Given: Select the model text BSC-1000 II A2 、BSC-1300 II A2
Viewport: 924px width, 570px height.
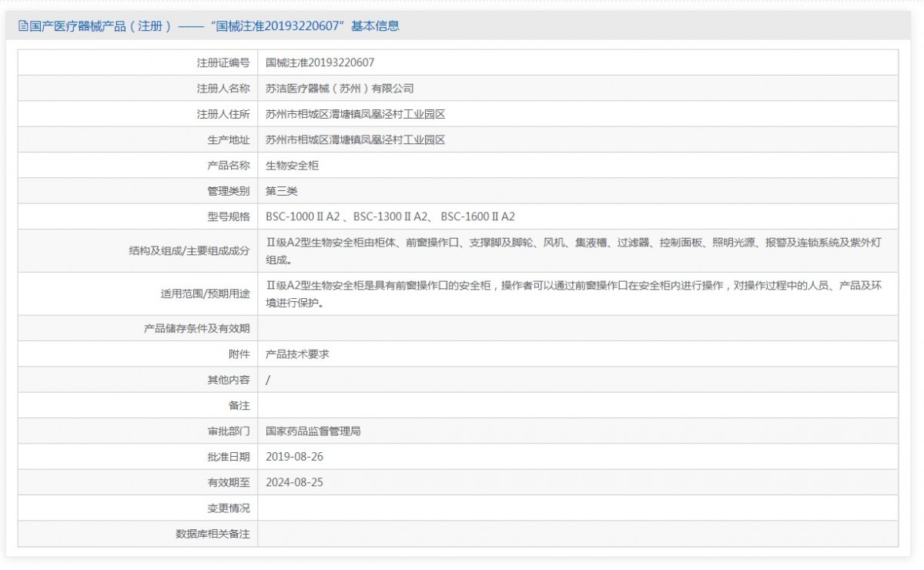Looking at the screenshot, I should 346,216.
